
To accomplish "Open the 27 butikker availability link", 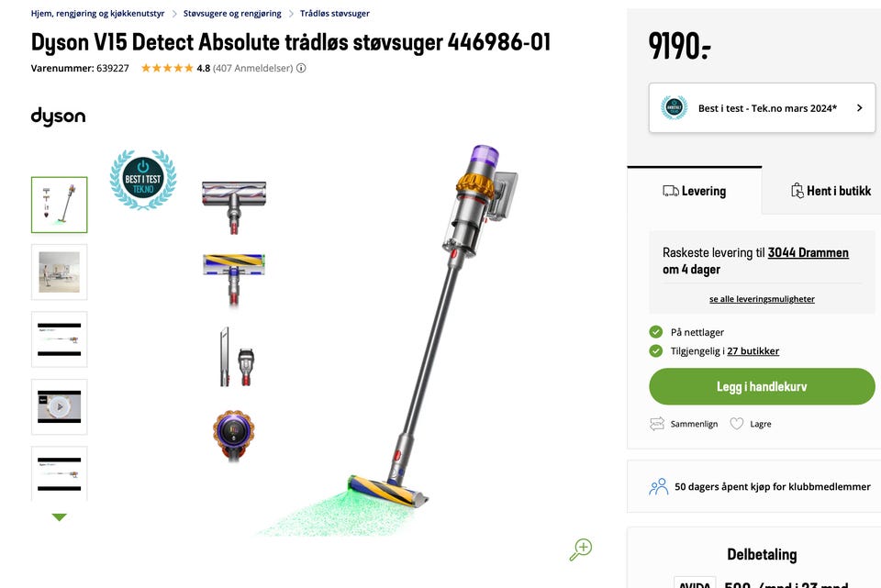I will click(753, 351).
